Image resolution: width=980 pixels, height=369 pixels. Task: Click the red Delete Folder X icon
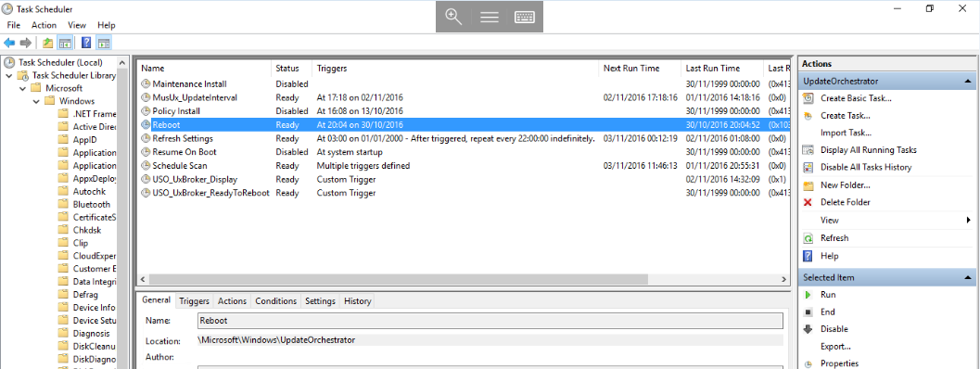coord(808,202)
